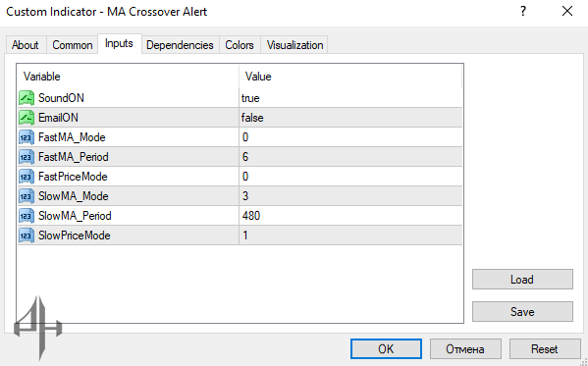Click the integer icon beside SlowPriceMode
588x366 pixels.
[x=27, y=235]
